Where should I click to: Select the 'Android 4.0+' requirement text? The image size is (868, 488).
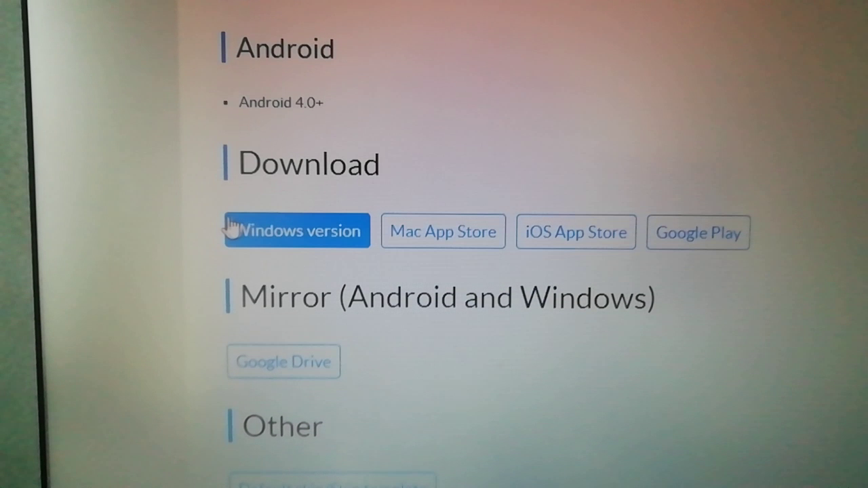281,102
